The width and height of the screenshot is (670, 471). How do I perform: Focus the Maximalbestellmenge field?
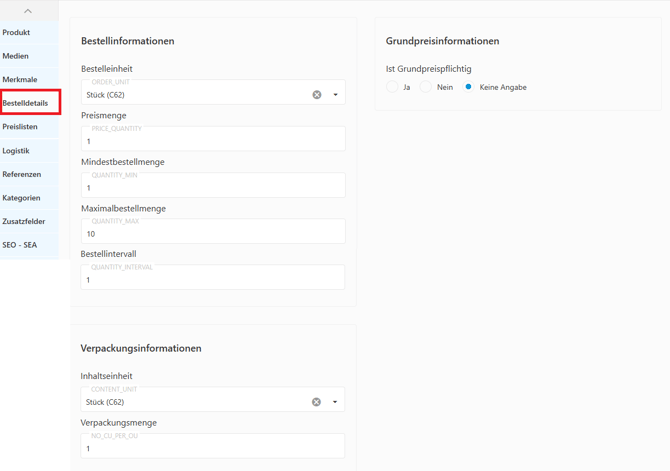(212, 233)
